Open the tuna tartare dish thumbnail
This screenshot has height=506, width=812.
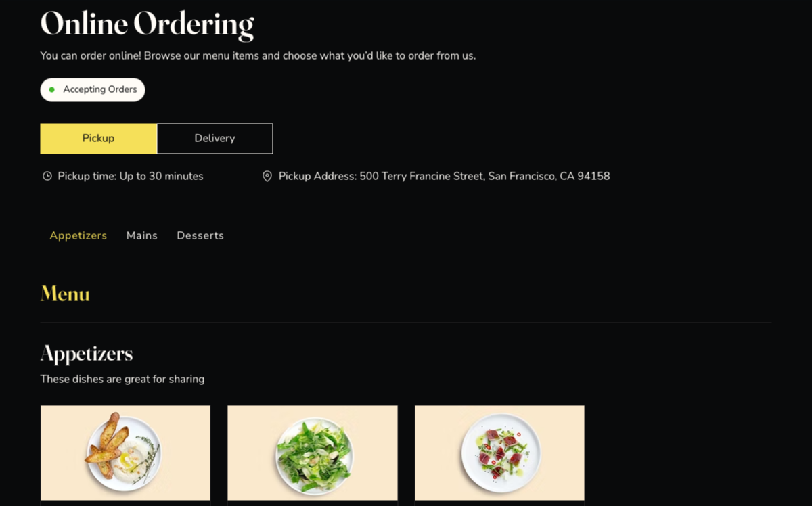[x=499, y=452]
